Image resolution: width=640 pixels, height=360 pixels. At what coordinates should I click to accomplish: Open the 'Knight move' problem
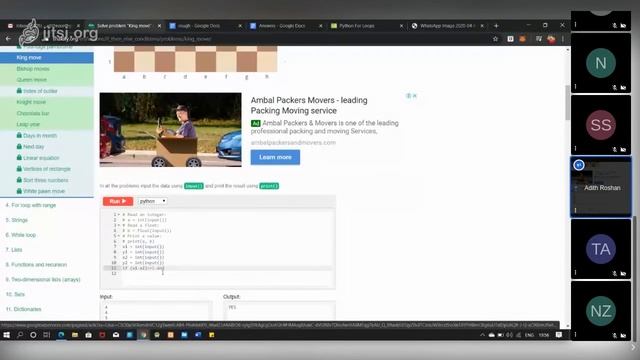pos(47,102)
